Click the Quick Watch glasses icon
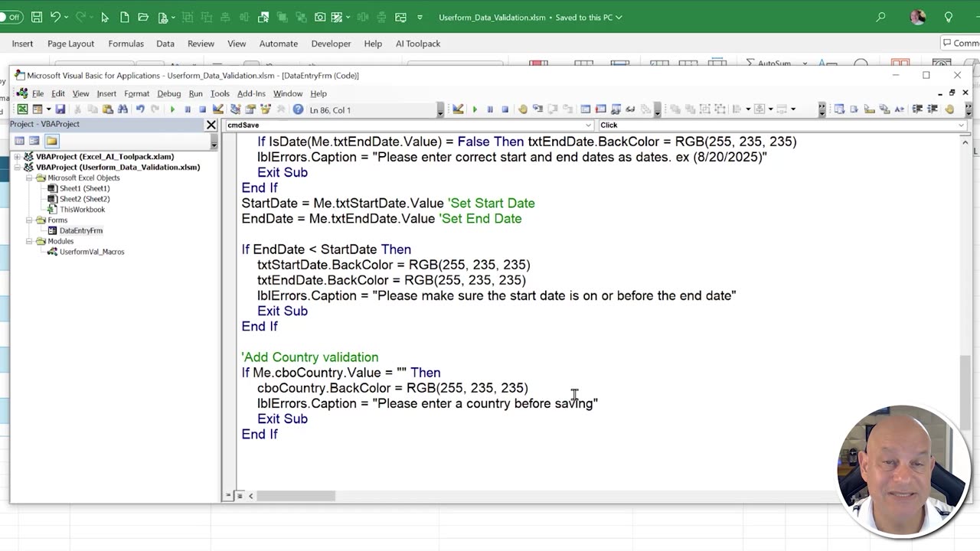 pos(630,109)
